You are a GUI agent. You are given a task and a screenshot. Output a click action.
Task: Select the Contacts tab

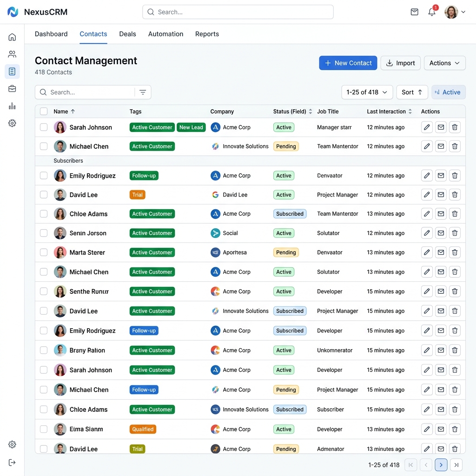93,34
